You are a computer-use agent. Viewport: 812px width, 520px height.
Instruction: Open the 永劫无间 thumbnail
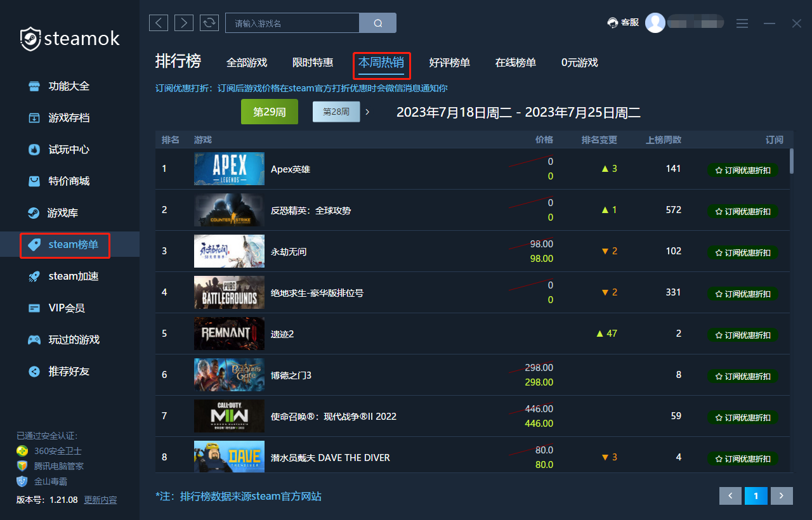tap(229, 251)
